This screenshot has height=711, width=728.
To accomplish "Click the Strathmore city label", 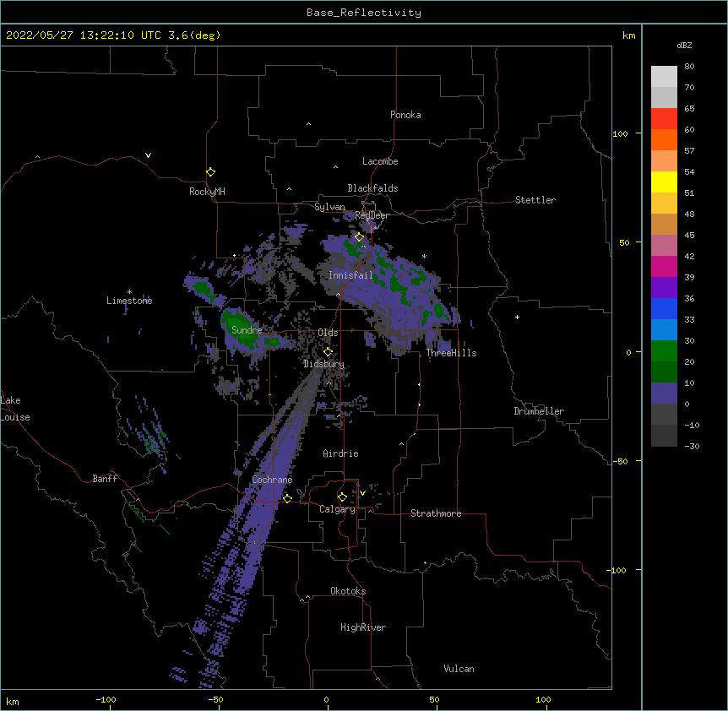I will 436,513.
